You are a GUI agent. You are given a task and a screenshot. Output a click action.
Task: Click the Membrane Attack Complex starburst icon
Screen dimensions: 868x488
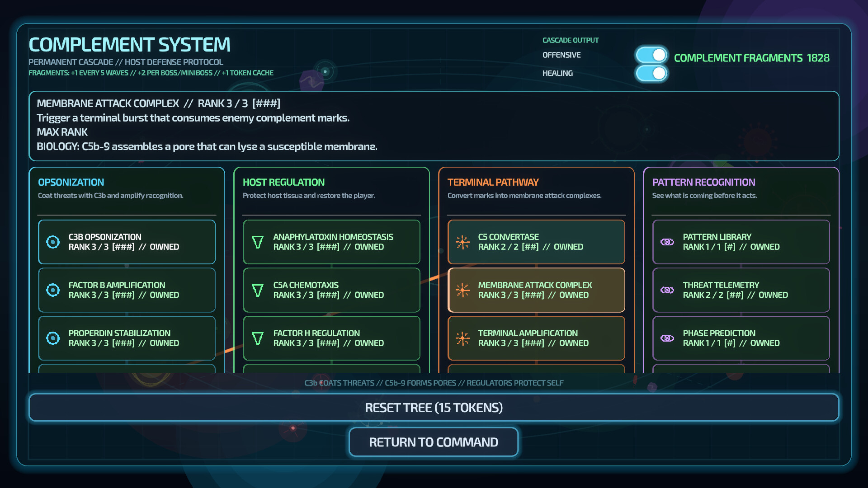[x=462, y=290]
